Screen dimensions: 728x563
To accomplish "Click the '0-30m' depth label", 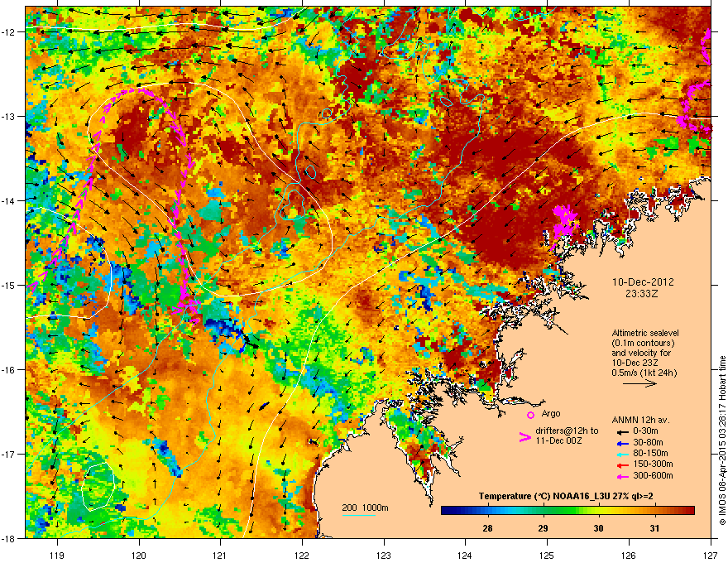I will [x=645, y=431].
